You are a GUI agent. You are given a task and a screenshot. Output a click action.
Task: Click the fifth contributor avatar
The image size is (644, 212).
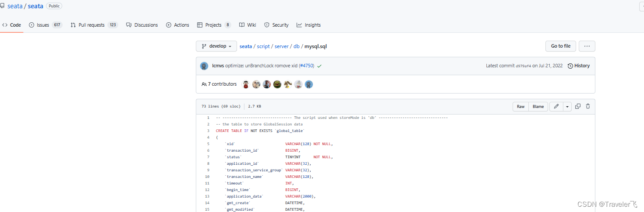click(x=288, y=84)
